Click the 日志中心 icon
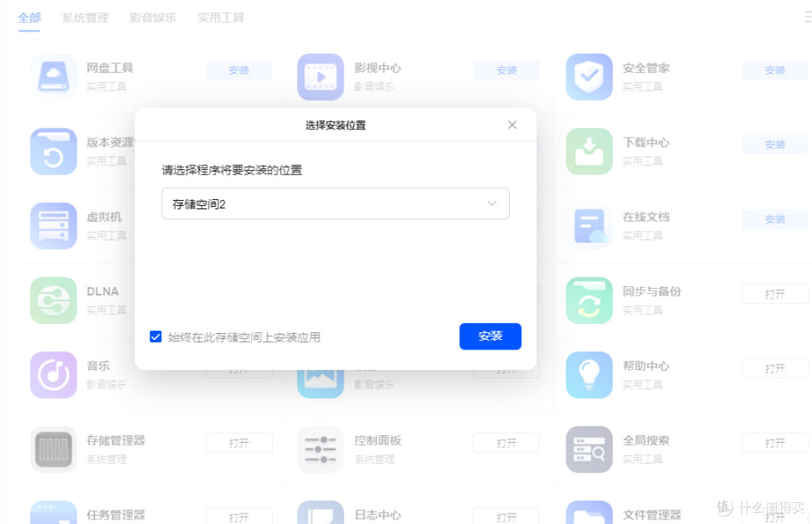The height and width of the screenshot is (524, 812). tap(320, 513)
